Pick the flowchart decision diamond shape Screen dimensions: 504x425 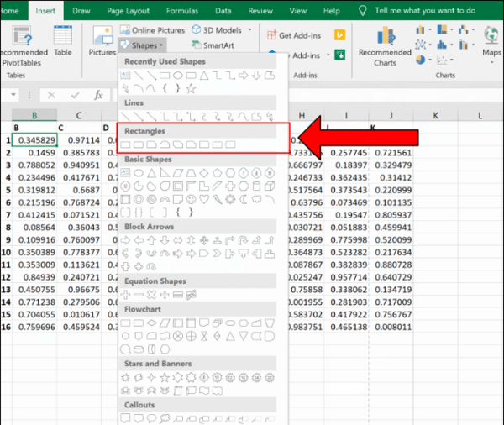pos(151,323)
